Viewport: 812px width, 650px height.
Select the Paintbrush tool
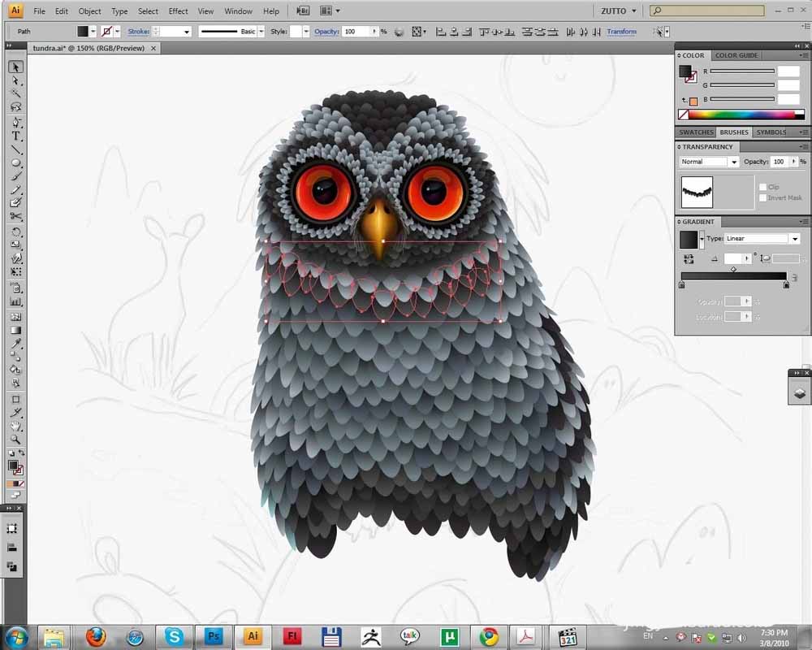[15, 176]
